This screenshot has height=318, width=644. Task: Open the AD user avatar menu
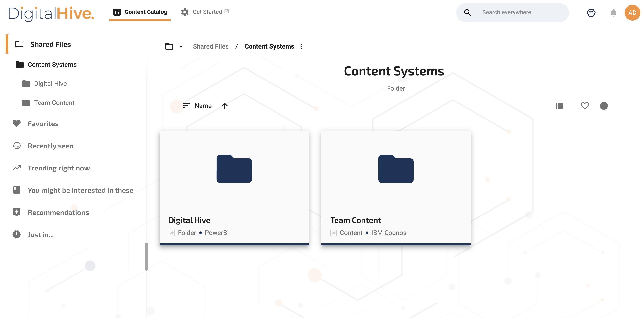[632, 13]
